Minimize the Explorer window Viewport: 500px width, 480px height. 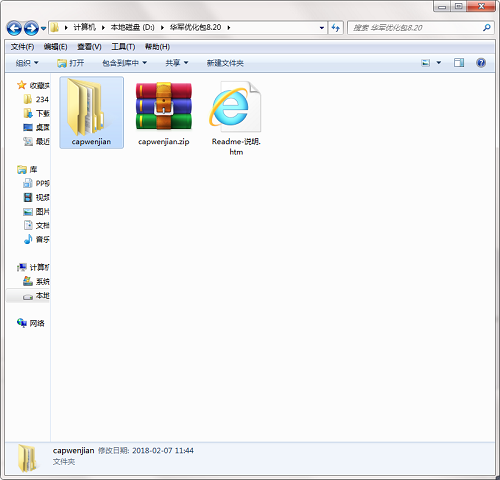442,7
